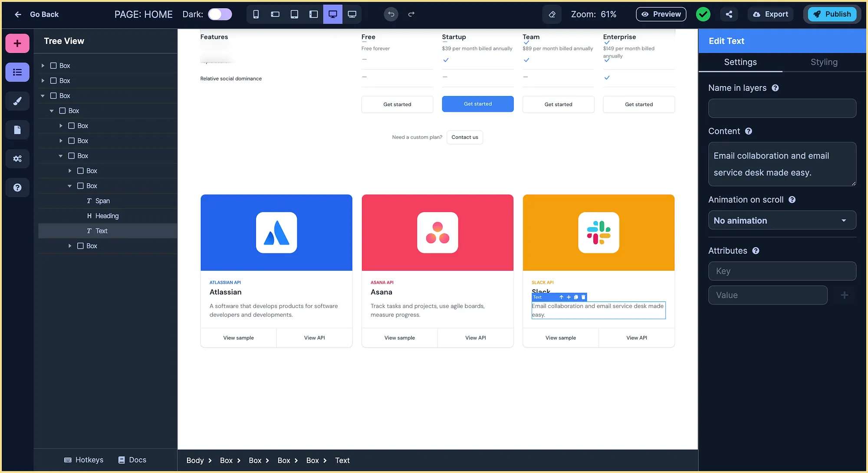
Task: Select the tablet portrait viewport toggle
Action: pyautogui.click(x=294, y=14)
